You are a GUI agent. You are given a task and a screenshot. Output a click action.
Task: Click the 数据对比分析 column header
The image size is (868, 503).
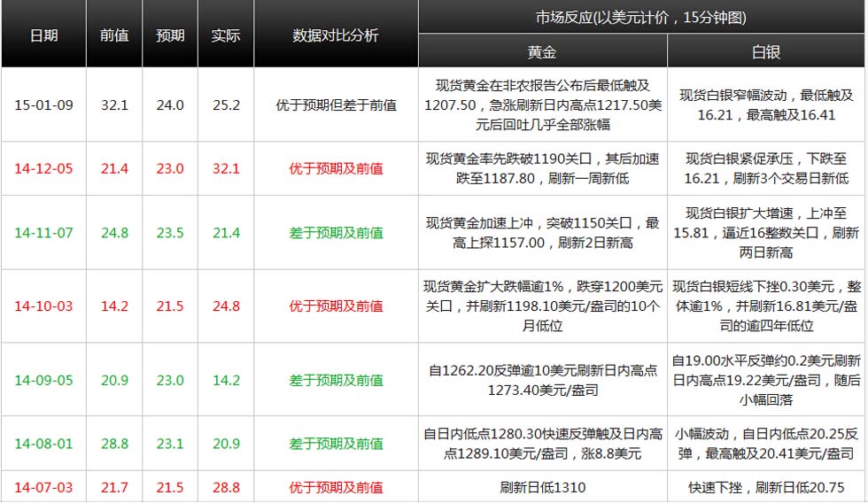336,35
